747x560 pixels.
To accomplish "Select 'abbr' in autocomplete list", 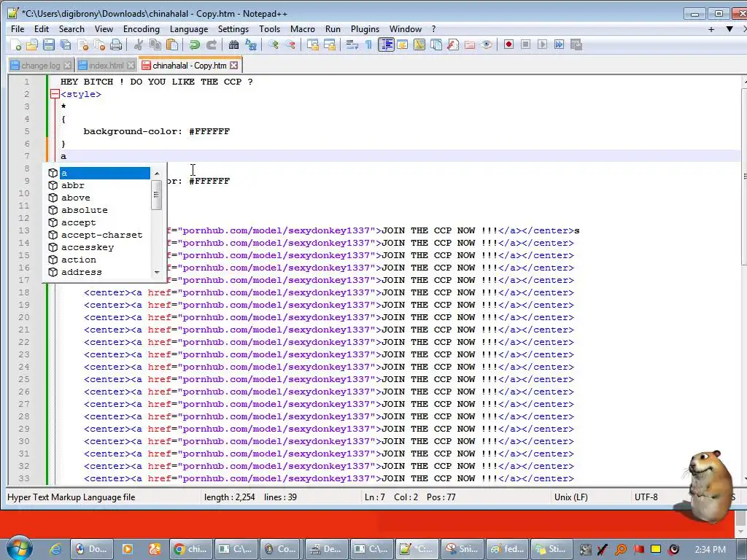I will point(98,185).
